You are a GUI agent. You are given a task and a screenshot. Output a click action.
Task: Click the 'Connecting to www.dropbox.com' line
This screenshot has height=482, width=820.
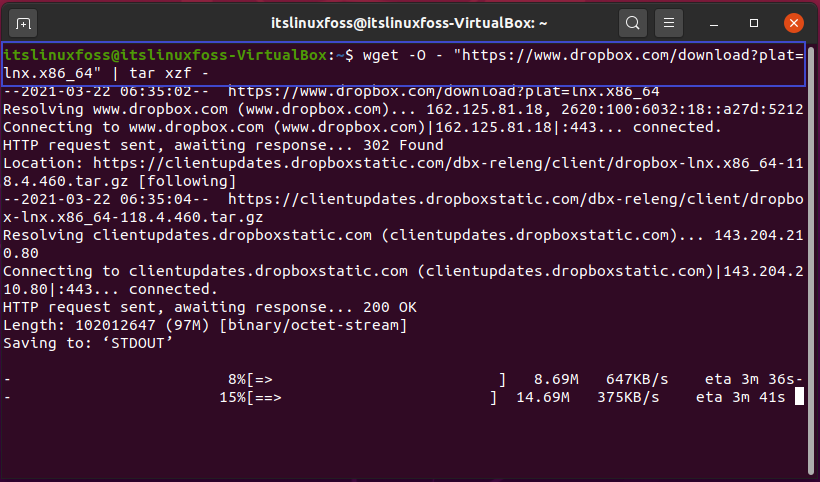362,127
